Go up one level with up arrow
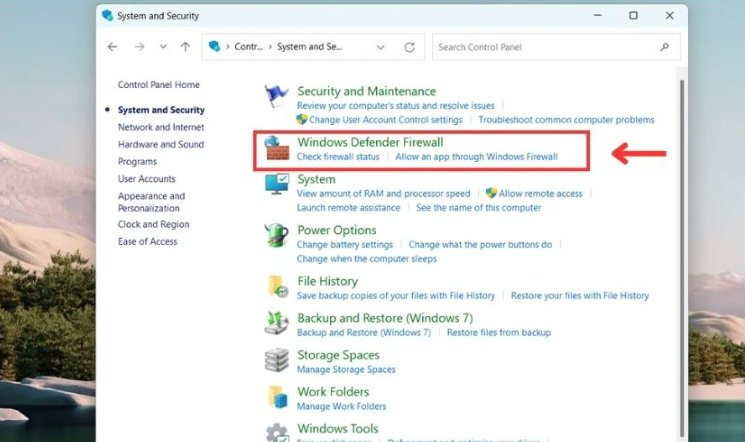The height and width of the screenshot is (442, 745). (x=185, y=47)
